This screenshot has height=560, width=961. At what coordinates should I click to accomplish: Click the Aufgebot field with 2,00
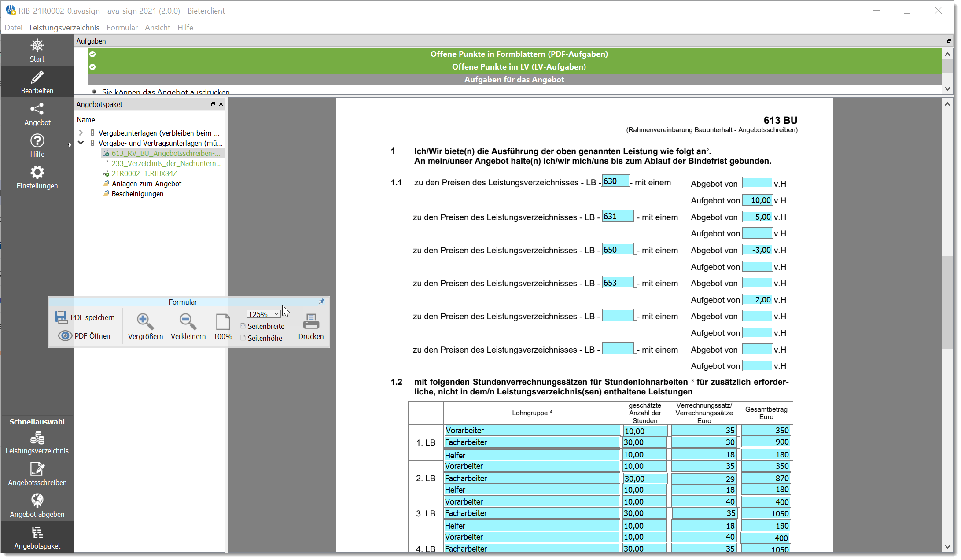point(757,300)
